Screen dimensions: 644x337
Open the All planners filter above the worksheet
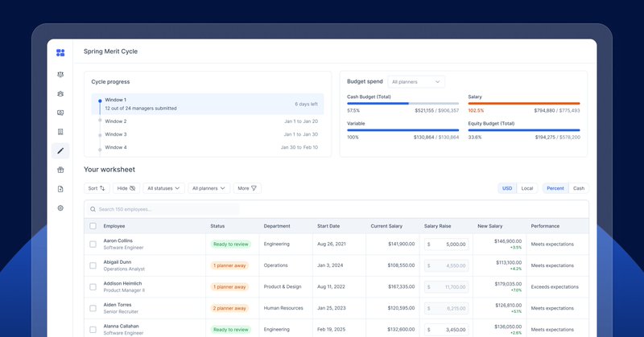tap(208, 188)
